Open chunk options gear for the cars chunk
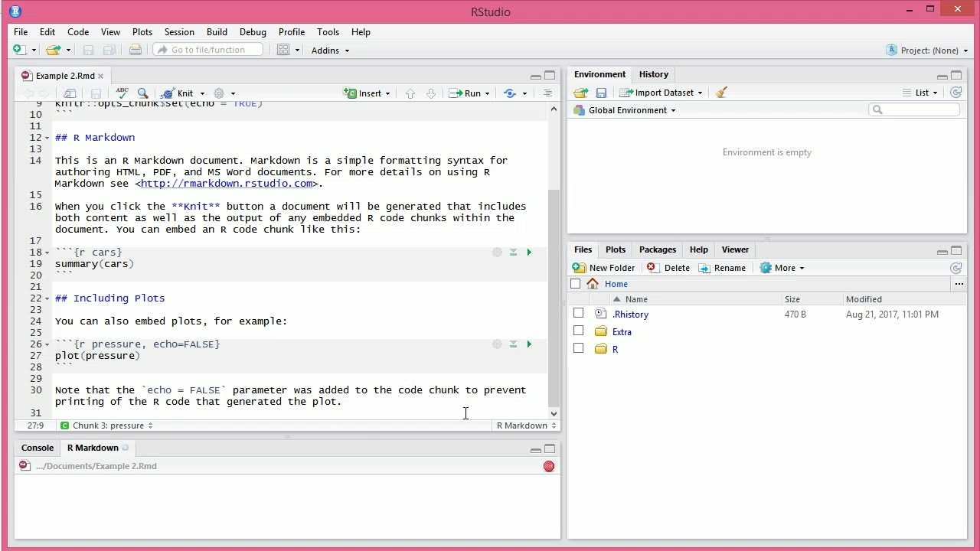This screenshot has height=551, width=980. point(497,252)
